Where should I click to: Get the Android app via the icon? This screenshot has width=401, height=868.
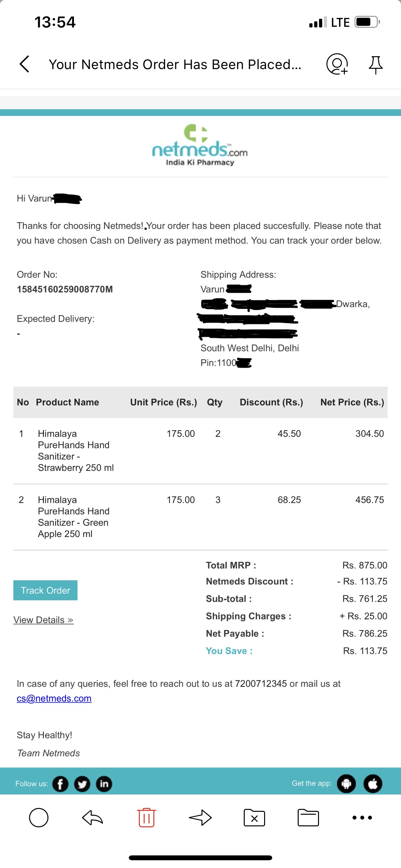pyautogui.click(x=346, y=784)
